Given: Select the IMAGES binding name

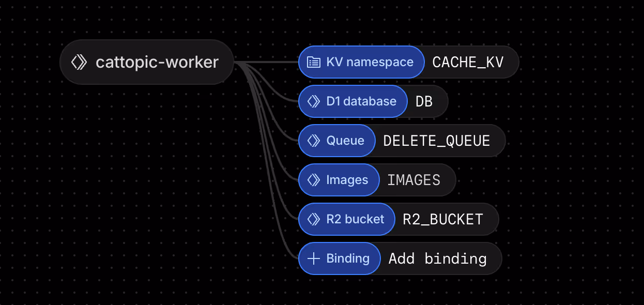Looking at the screenshot, I should (413, 180).
